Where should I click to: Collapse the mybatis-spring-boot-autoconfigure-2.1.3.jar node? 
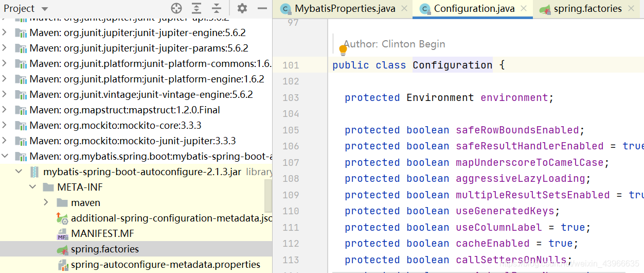tap(19, 172)
